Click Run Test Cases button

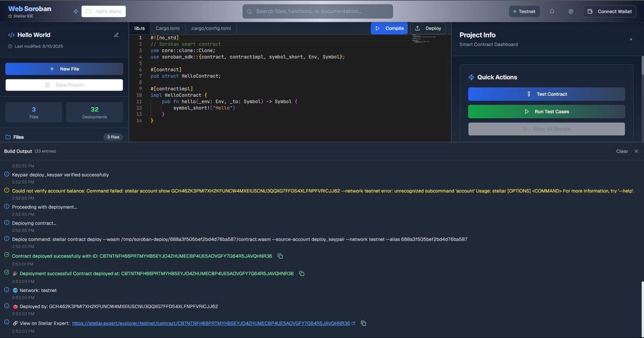click(546, 111)
